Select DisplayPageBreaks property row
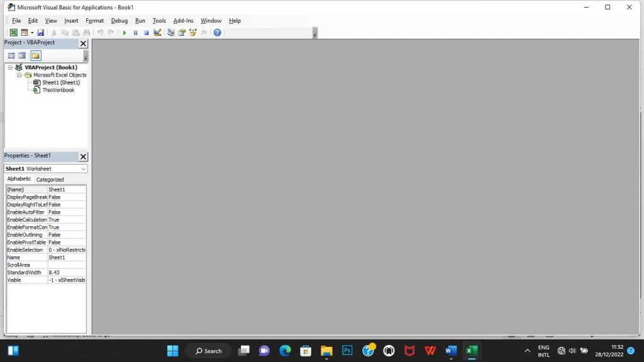Image resolution: width=644 pixels, height=362 pixels. pos(47,197)
